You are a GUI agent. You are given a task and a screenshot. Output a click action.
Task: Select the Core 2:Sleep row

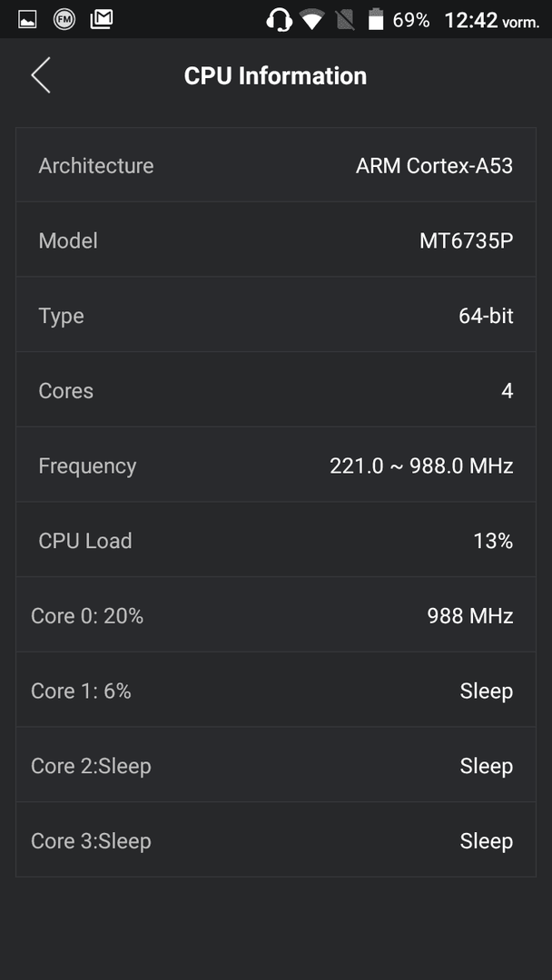pyautogui.click(x=276, y=765)
